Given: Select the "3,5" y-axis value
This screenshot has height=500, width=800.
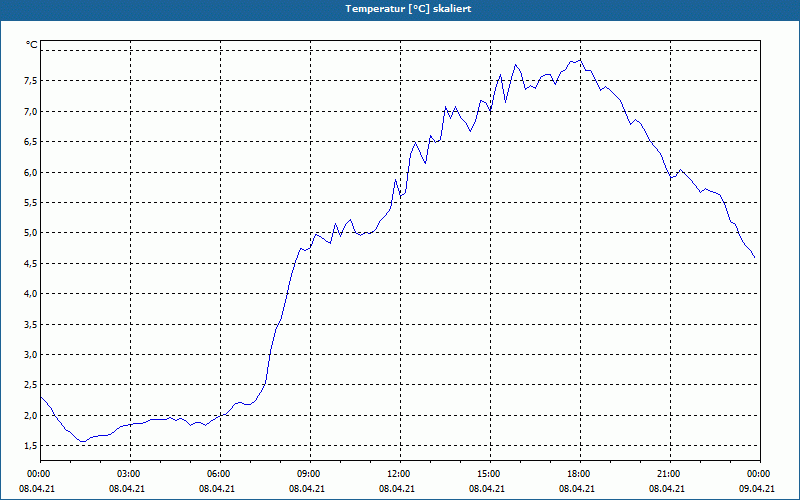Looking at the screenshot, I should tap(31, 324).
